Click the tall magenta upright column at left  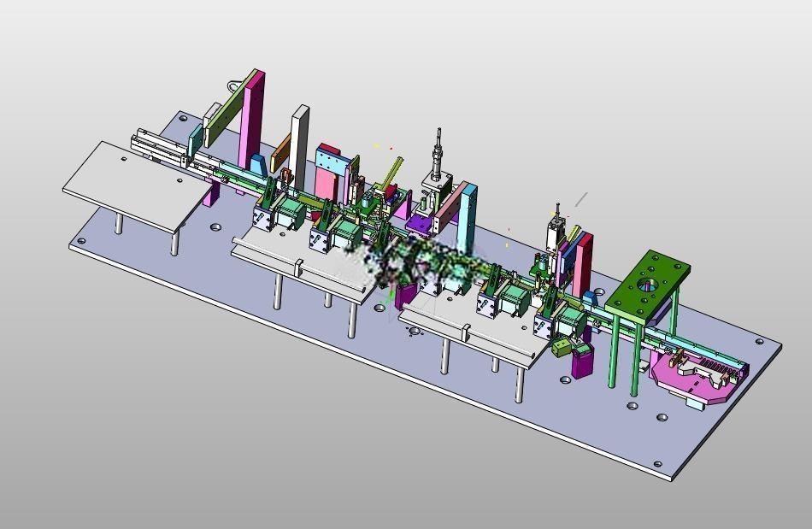(x=251, y=121)
